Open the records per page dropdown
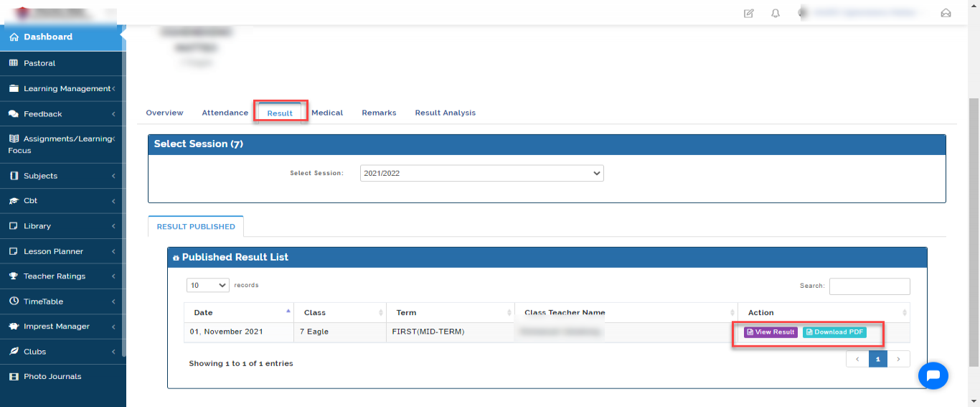Viewport: 980px width, 407px height. (x=208, y=285)
